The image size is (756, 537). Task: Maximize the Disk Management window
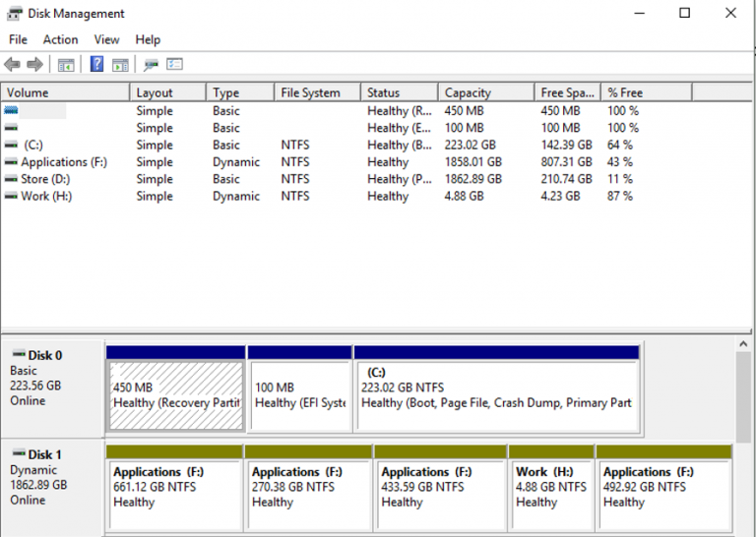[x=685, y=13]
